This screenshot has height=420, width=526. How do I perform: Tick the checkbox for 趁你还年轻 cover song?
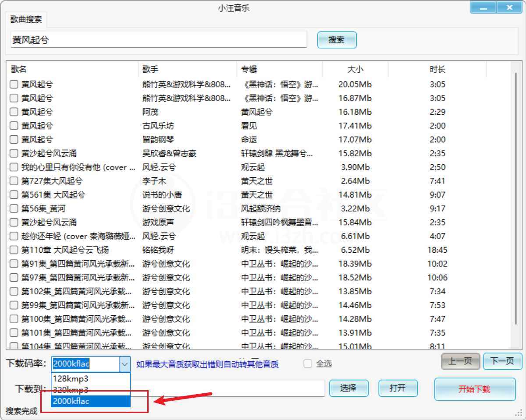pos(14,236)
